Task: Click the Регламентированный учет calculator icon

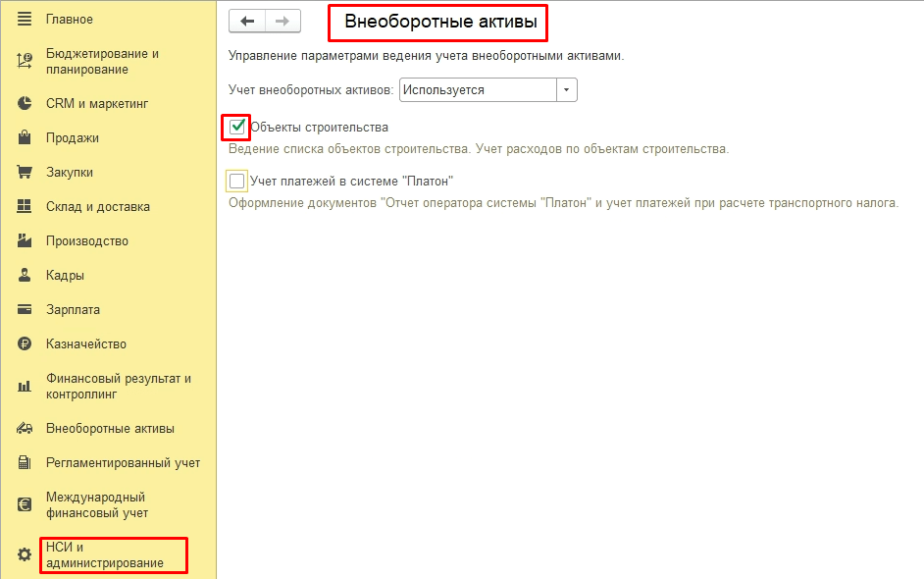Action: pos(25,462)
